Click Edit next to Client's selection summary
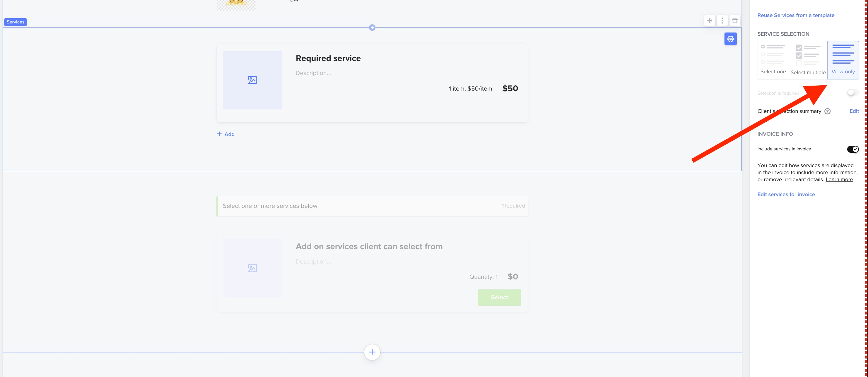Image resolution: width=868 pixels, height=377 pixels. (x=854, y=111)
